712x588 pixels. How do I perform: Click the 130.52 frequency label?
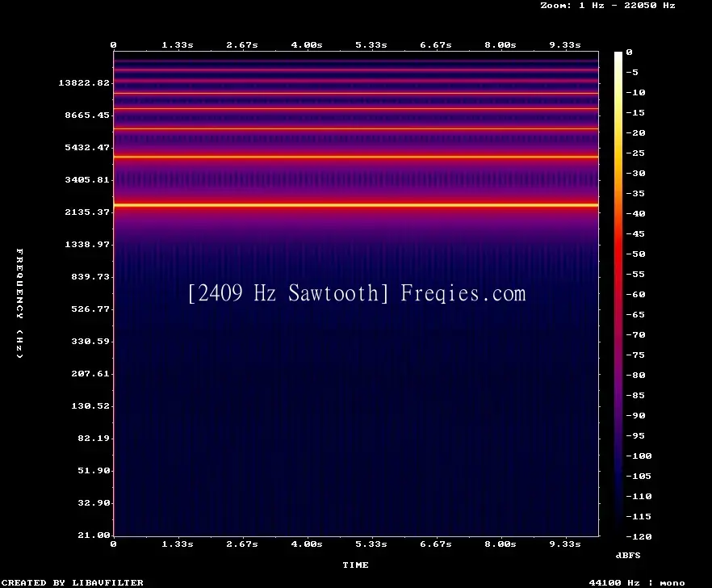(x=90, y=405)
